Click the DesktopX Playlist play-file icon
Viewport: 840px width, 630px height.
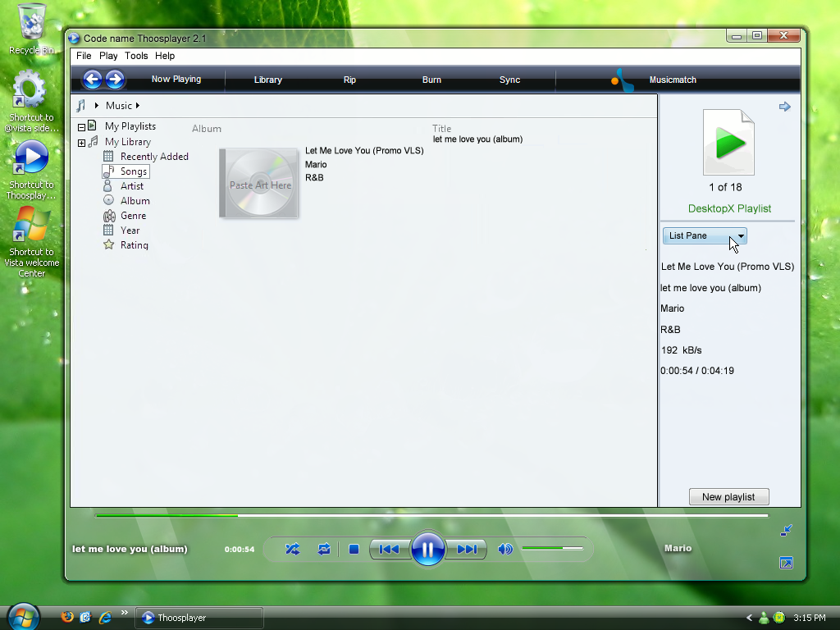[728, 143]
